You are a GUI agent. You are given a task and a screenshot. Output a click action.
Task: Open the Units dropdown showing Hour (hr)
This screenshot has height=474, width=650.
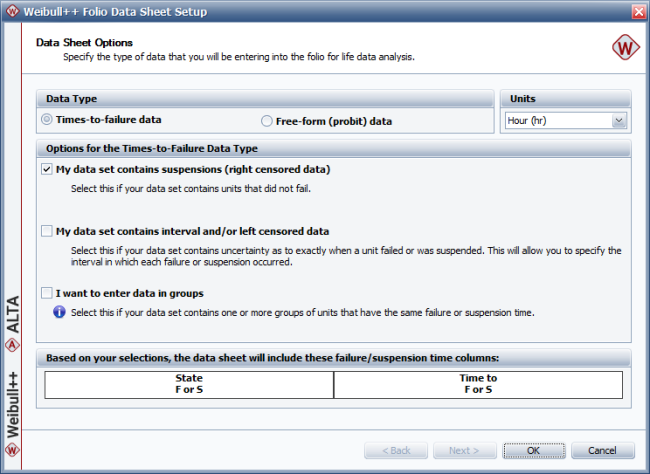565,120
